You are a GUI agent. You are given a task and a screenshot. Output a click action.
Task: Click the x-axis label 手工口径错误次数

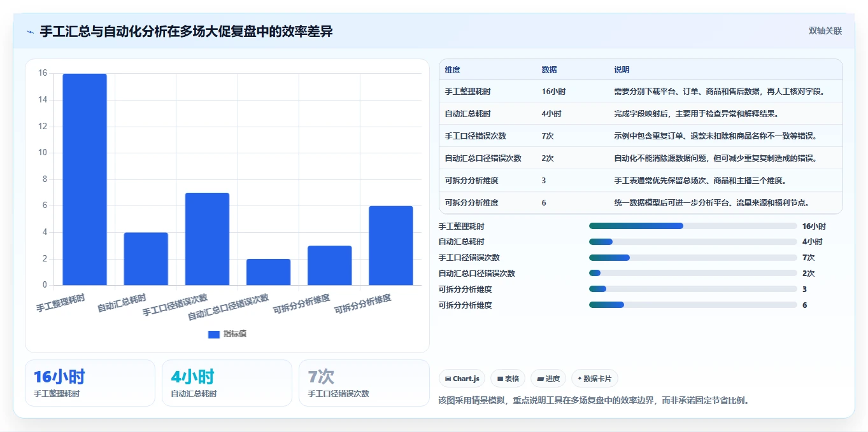click(175, 305)
